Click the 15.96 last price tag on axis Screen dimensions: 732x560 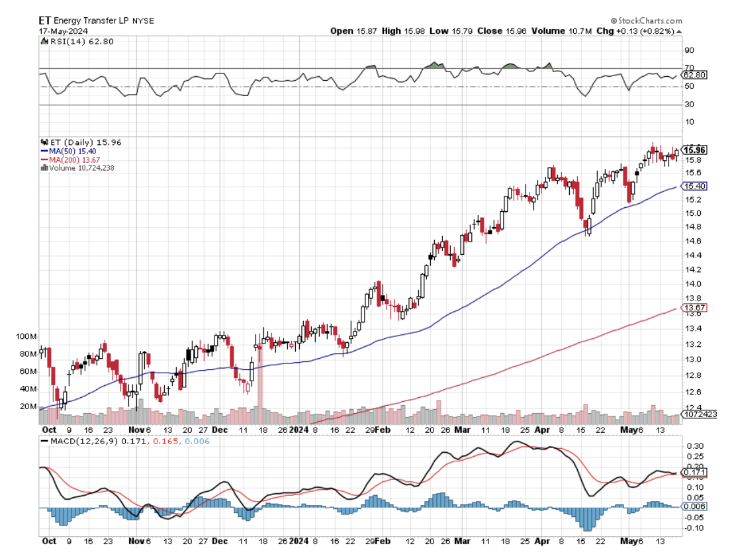696,150
